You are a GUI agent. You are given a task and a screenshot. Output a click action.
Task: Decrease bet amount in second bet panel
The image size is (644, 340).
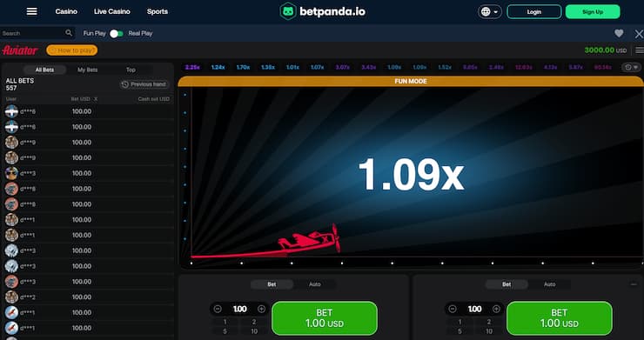(x=453, y=309)
